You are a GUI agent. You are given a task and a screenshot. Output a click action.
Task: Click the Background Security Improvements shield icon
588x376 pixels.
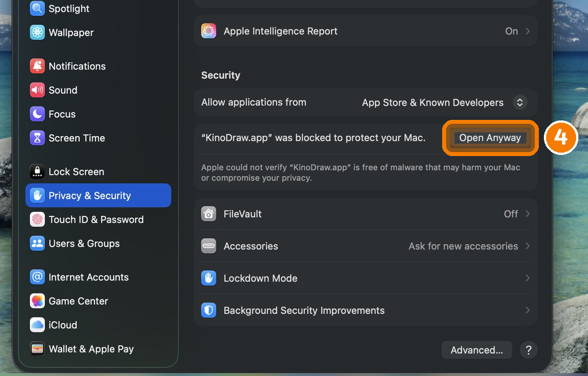click(209, 310)
